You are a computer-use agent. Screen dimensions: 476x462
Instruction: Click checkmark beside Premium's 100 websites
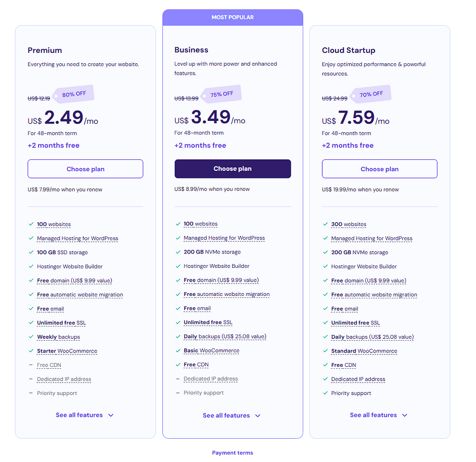pos(31,224)
